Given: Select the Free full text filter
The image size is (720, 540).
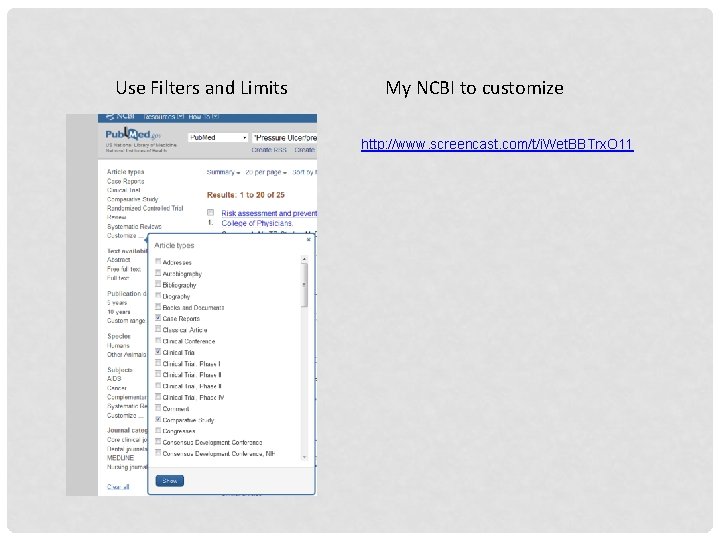Looking at the screenshot, I should [124, 269].
